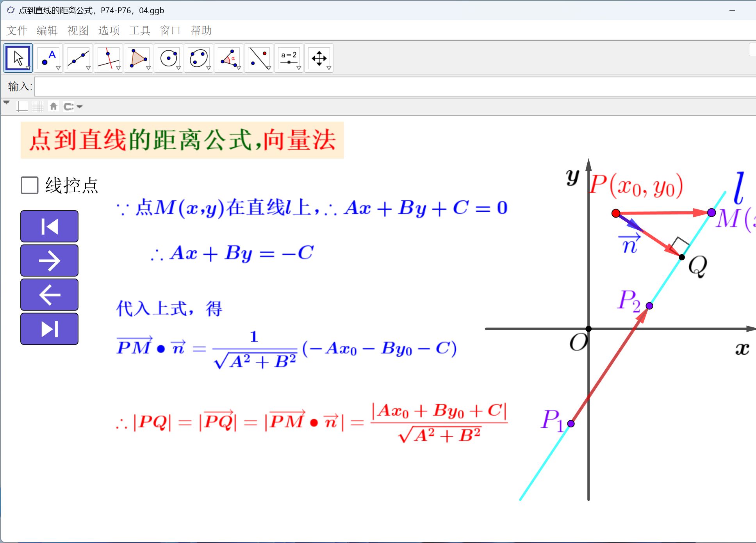
Task: Open the 文件 menu
Action: click(17, 30)
